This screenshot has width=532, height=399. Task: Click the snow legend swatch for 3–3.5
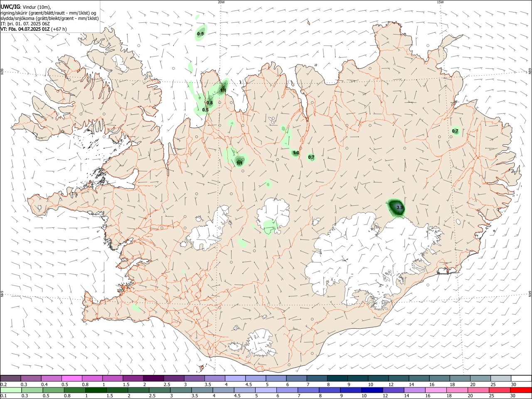pos(195,378)
